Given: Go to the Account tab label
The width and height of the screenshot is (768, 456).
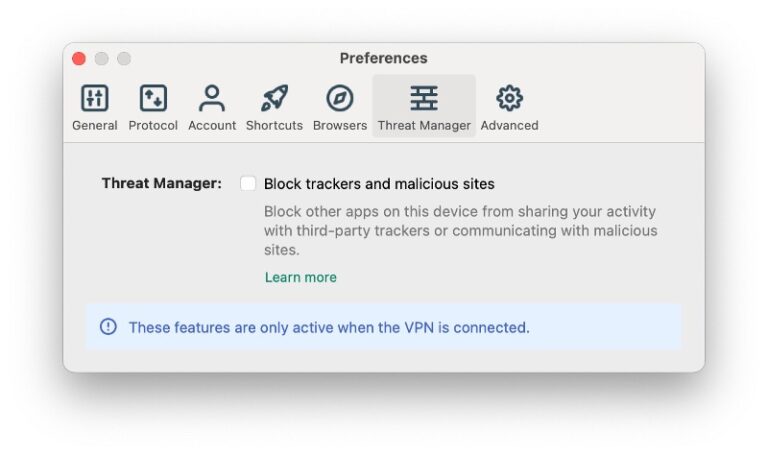Looking at the screenshot, I should pos(212,126).
